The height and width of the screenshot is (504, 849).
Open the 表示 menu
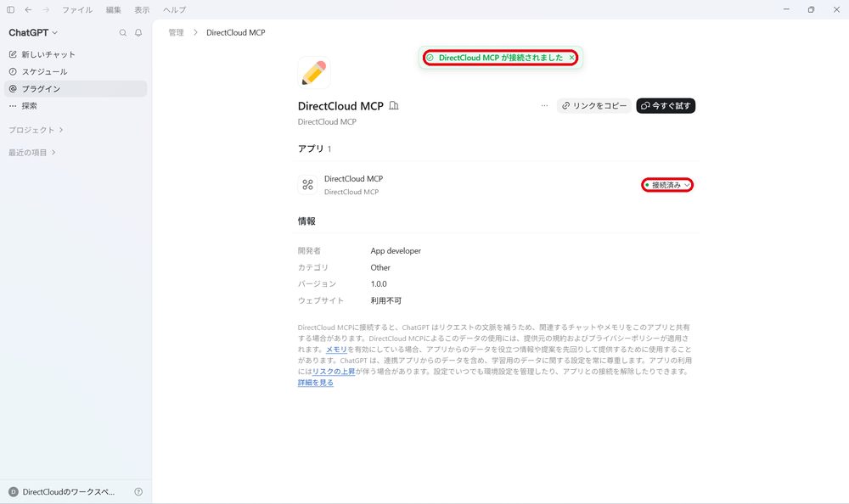point(142,9)
